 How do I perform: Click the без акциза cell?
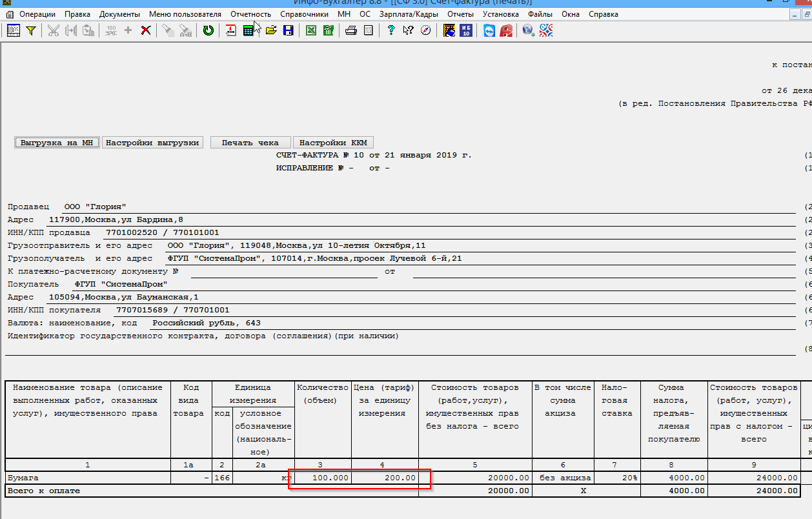(x=563, y=478)
